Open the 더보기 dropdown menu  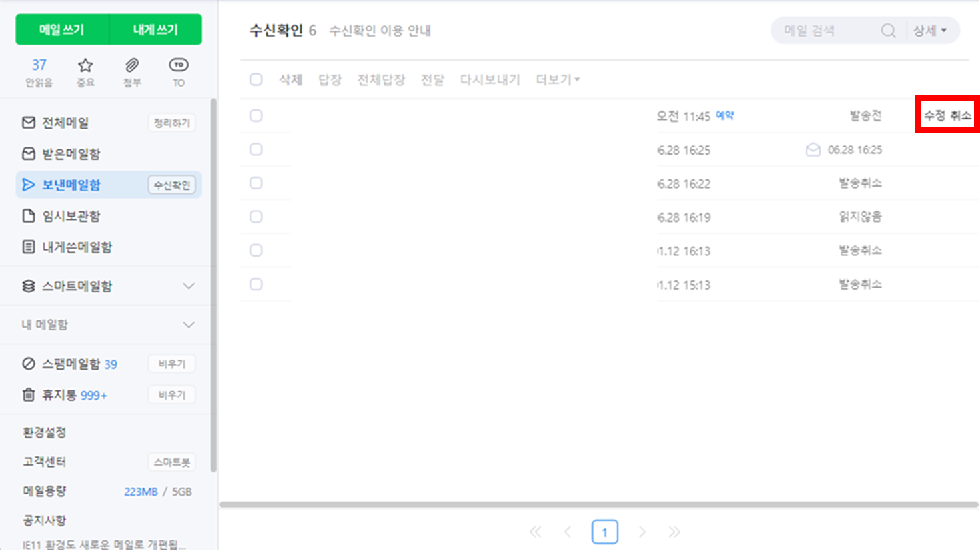558,79
